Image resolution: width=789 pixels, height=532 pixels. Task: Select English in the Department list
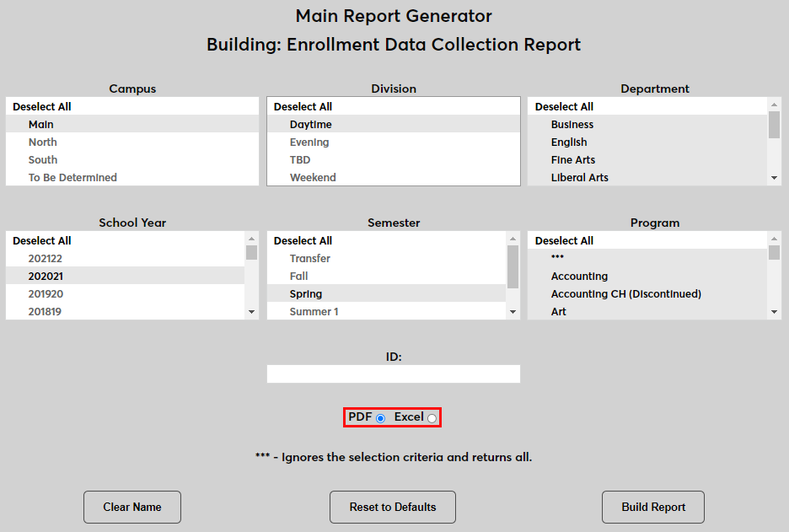(x=647, y=142)
